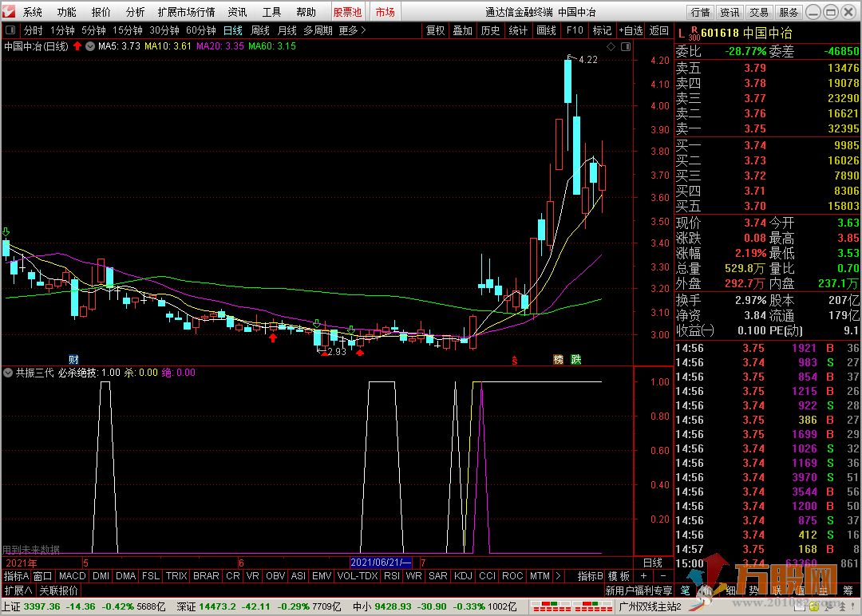Click the 历史 toolbar item

pos(490,30)
